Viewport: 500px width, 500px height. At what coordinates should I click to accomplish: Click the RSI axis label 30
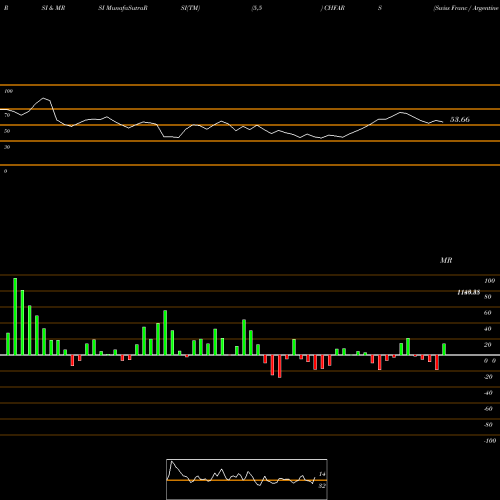point(7,147)
